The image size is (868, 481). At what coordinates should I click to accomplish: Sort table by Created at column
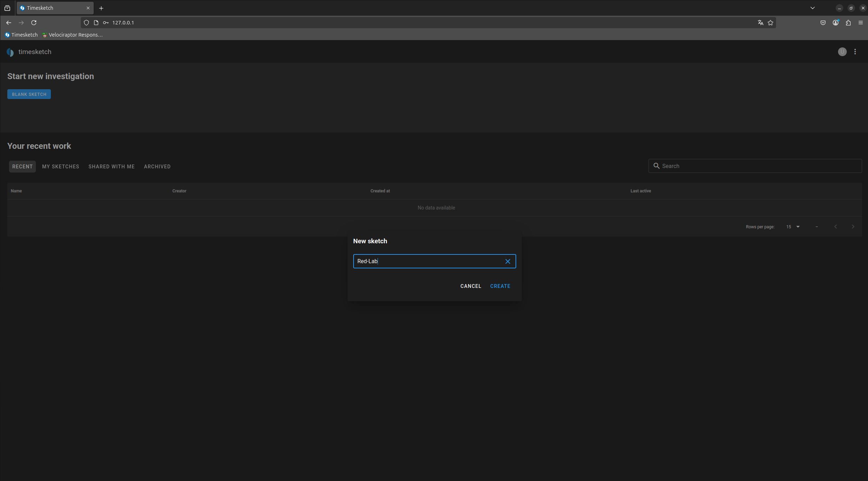click(380, 191)
